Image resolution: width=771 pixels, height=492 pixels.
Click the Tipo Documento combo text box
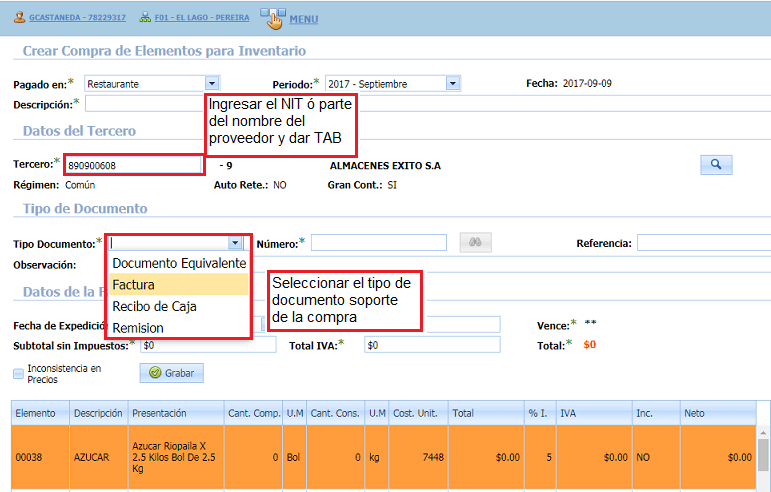(169, 243)
